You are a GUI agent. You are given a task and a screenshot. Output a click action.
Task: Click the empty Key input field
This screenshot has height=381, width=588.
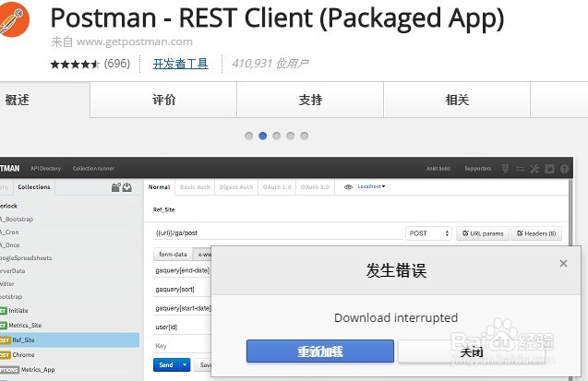point(182,346)
